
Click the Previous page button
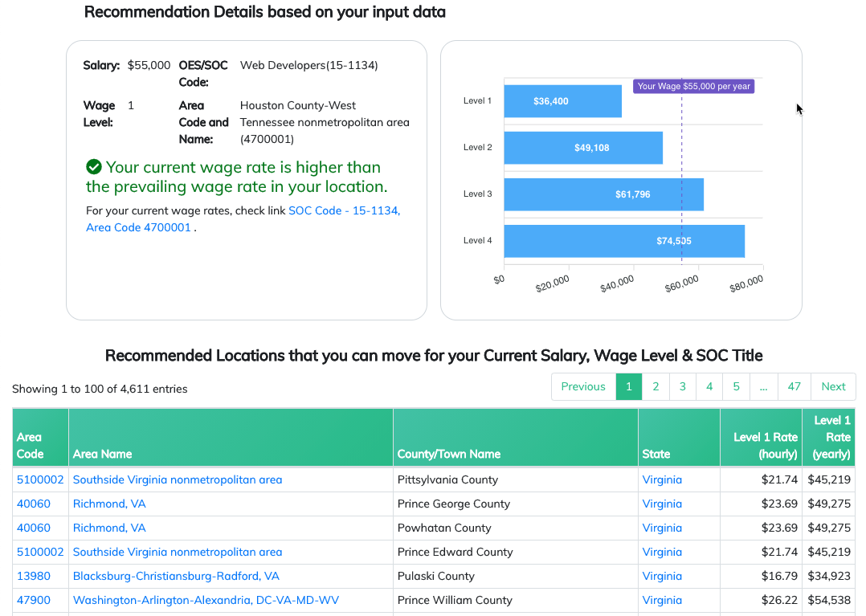tap(583, 386)
